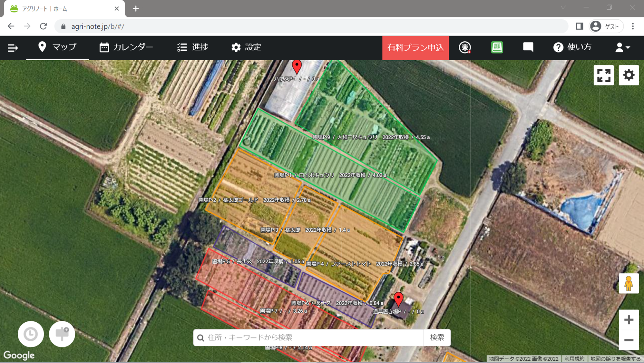The image size is (644, 363).
Task: Open the tab search chevron
Action: [563, 7]
